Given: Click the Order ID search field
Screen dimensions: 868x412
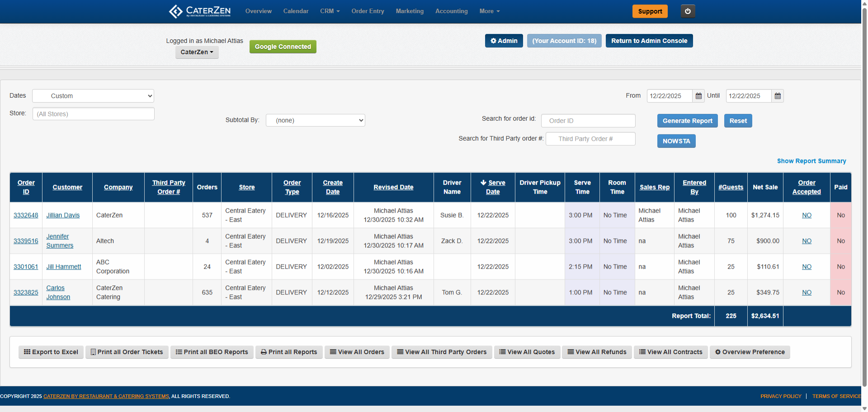Looking at the screenshot, I should [588, 121].
